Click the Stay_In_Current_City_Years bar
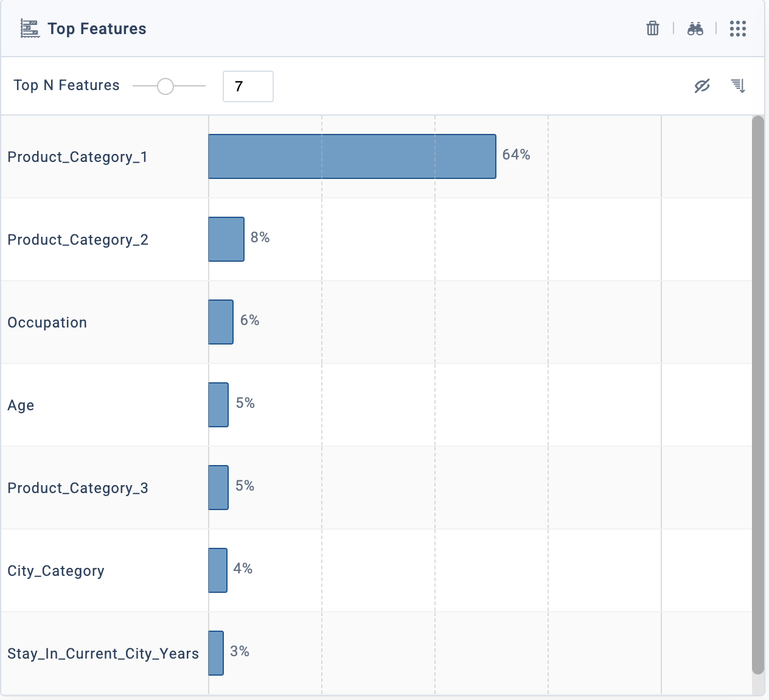The height and width of the screenshot is (700, 769). [x=216, y=653]
